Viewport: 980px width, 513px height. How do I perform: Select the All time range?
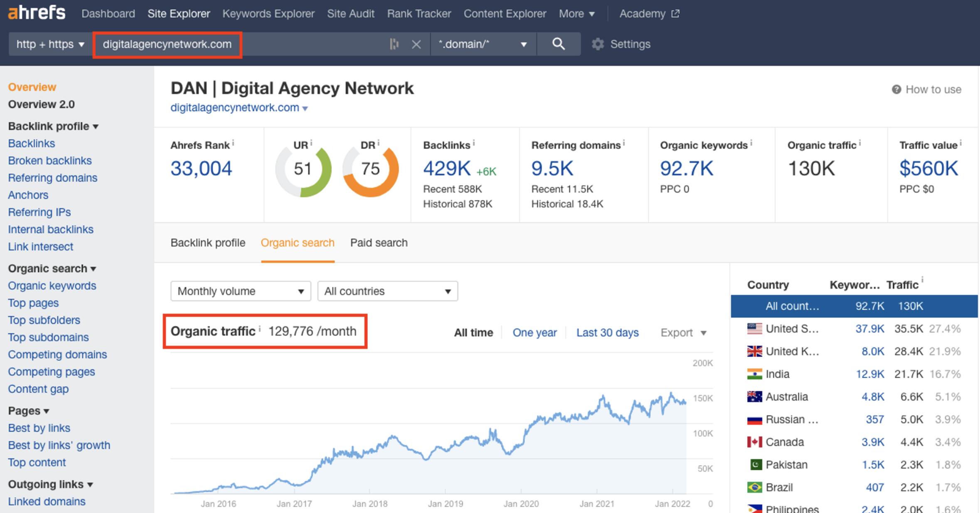473,333
